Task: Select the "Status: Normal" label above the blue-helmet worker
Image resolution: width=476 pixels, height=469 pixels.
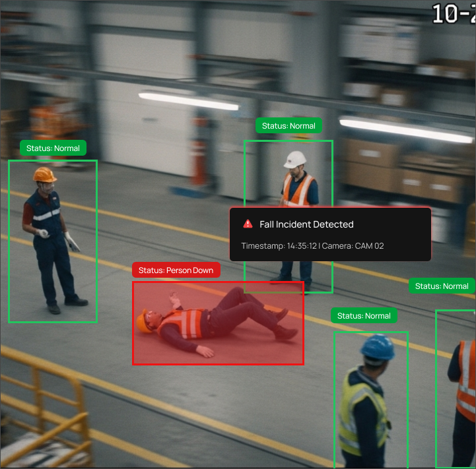Action: pos(364,316)
